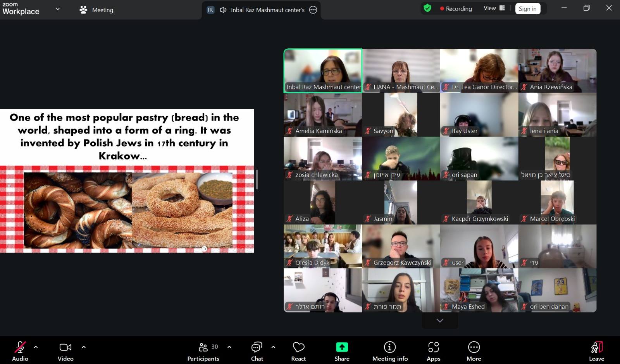Click the green encryption shield icon
620x364 pixels.
pos(427,8)
